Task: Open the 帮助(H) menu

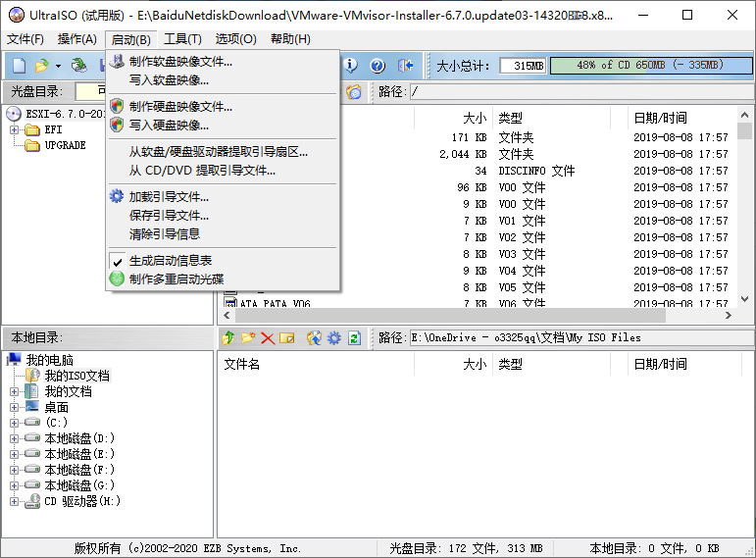Action: [291, 39]
